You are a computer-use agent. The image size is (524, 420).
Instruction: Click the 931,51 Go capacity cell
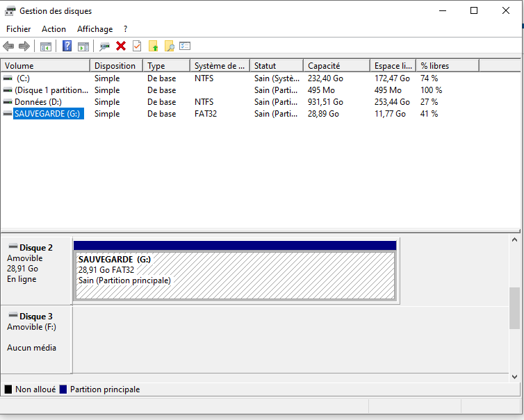click(x=325, y=102)
